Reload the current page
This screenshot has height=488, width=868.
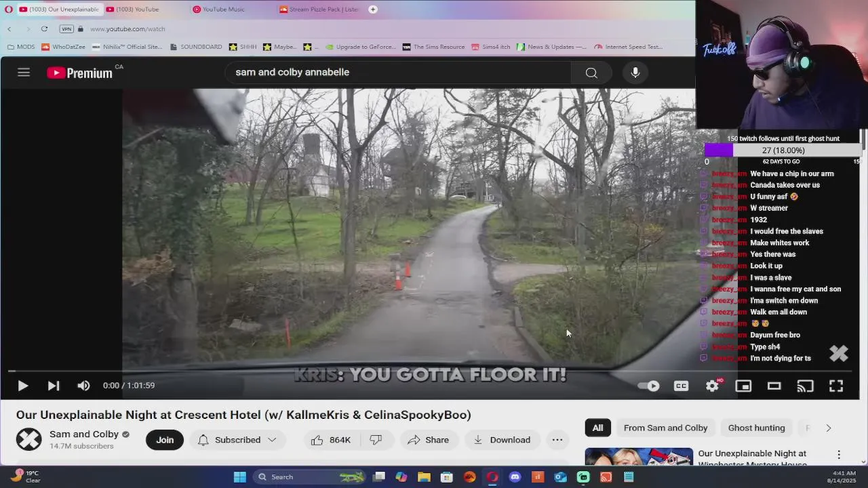44,29
